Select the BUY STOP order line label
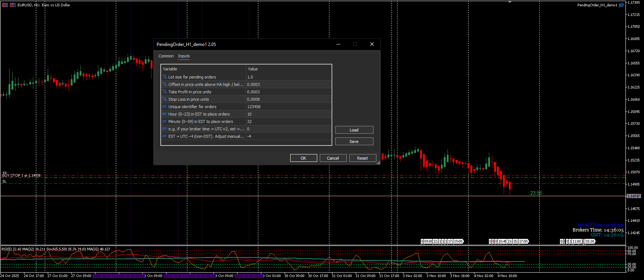The width and height of the screenshot is (644, 280). point(21,176)
